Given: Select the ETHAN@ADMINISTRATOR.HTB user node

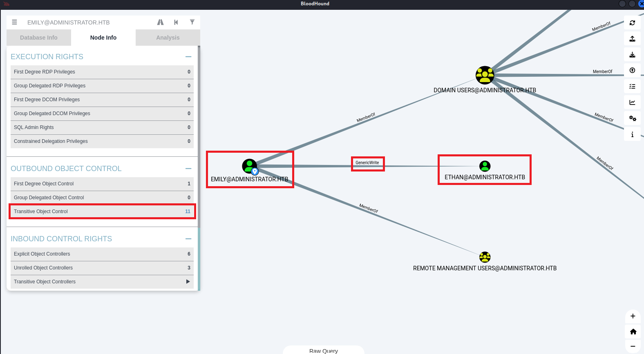Looking at the screenshot, I should click(x=485, y=166).
